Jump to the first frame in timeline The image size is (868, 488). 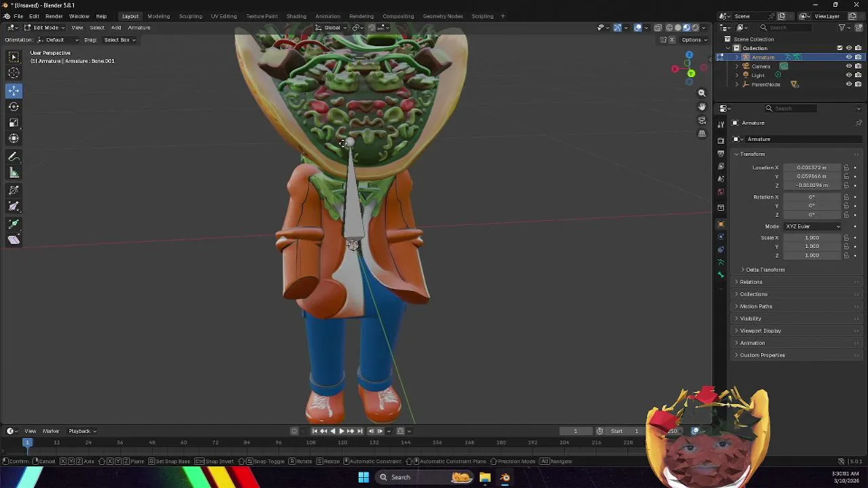314,431
